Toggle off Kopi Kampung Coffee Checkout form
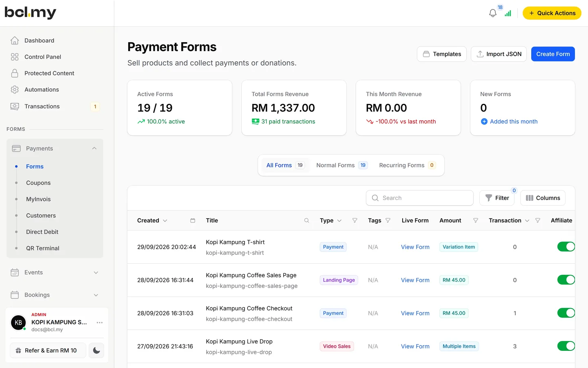The height and width of the screenshot is (368, 588). tap(566, 313)
